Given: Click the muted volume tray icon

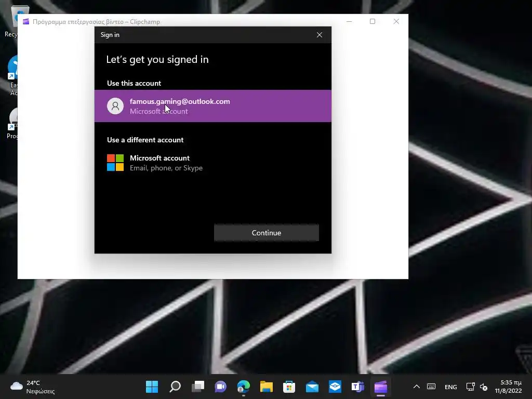Looking at the screenshot, I should click(484, 387).
